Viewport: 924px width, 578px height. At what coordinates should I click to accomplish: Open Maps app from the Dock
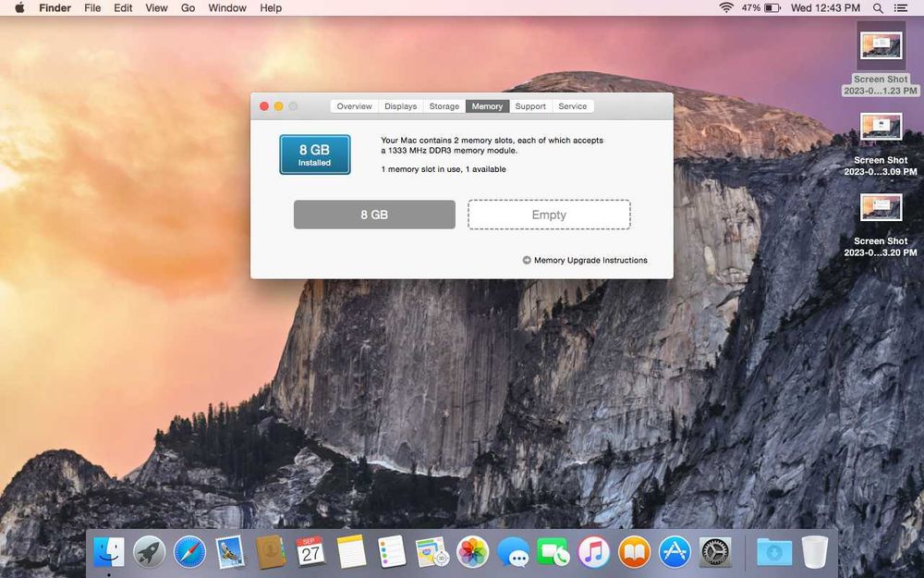432,552
